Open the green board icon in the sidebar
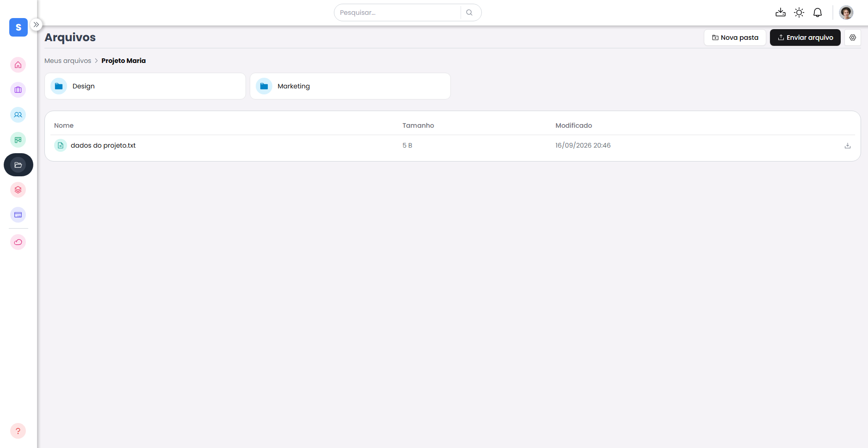Screen dimensions: 868x448 click(18, 140)
